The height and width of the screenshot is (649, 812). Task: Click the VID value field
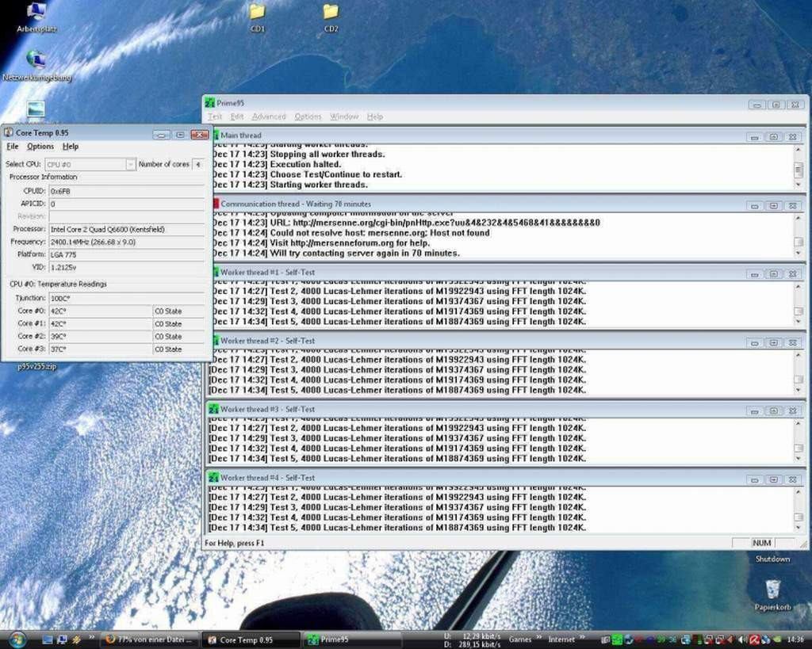(126, 268)
